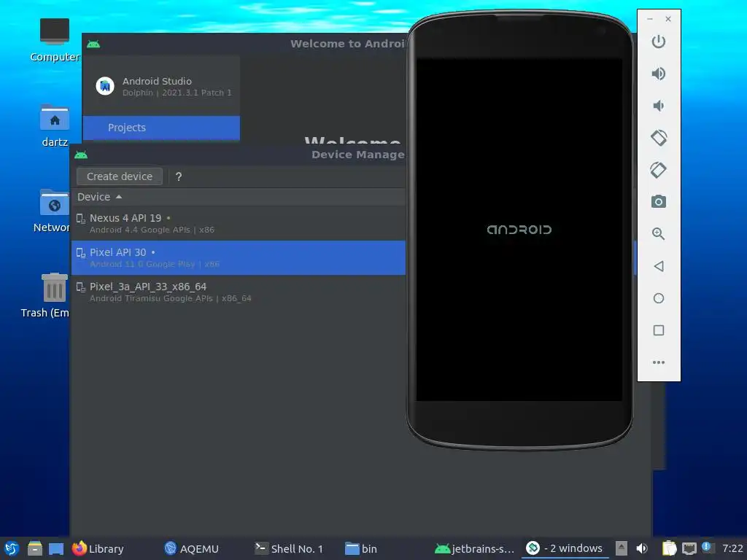Select Nexus 4 API 19 device row

(239, 223)
